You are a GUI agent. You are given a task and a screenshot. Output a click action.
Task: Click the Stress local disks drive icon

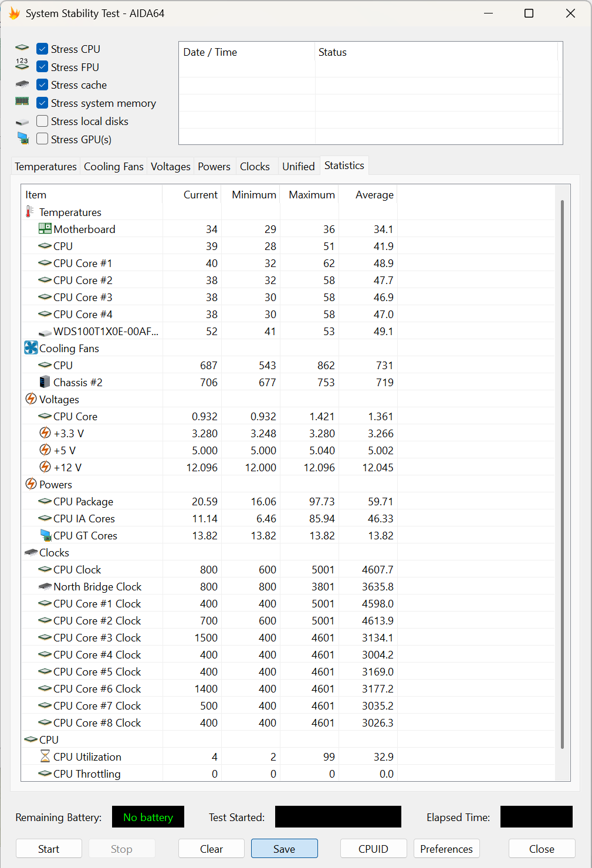(x=22, y=122)
